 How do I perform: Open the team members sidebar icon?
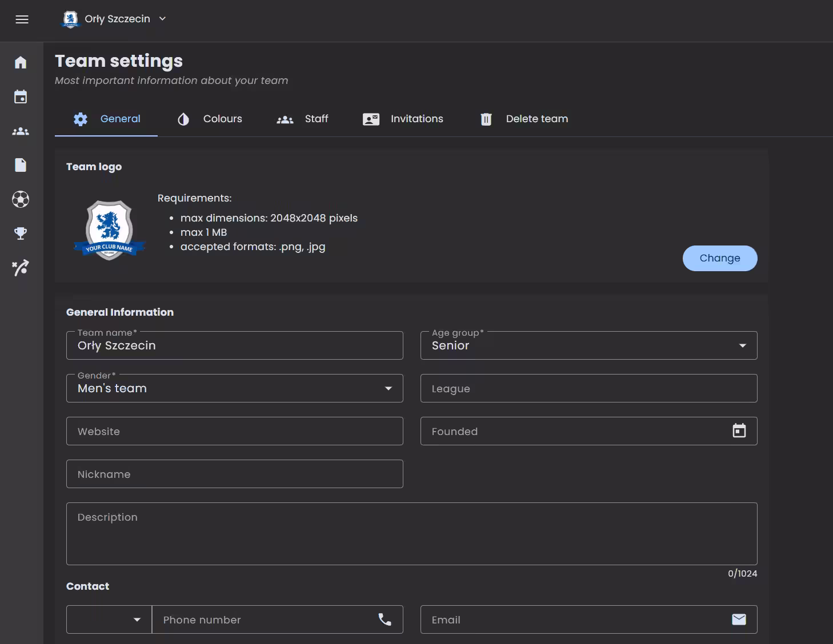21,131
